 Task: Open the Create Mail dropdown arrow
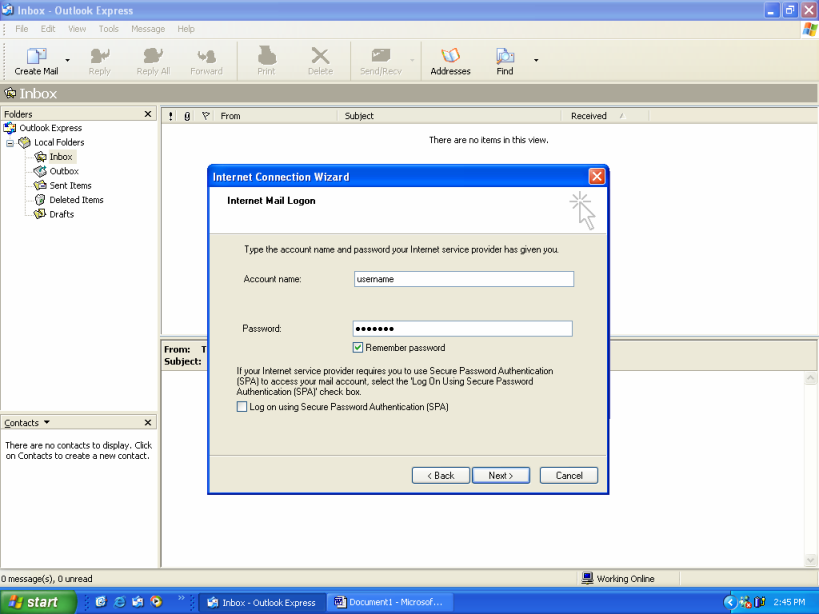67,61
